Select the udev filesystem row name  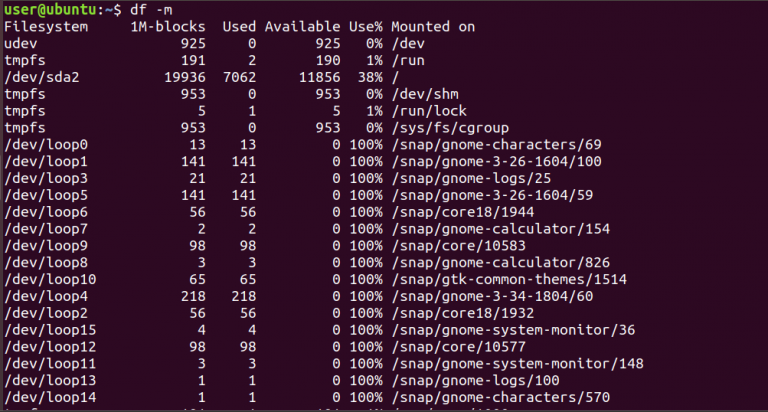(21, 44)
